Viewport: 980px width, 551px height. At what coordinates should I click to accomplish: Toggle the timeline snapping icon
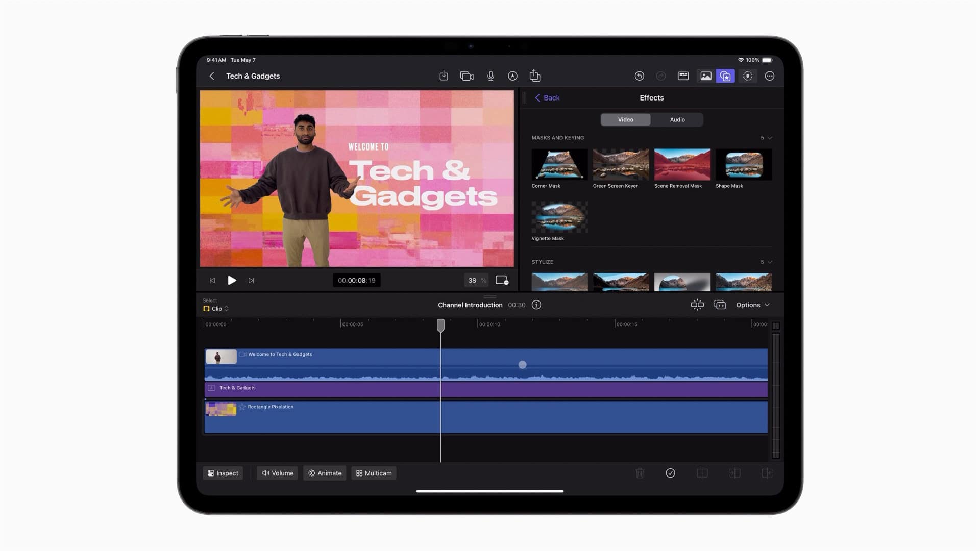coord(697,305)
